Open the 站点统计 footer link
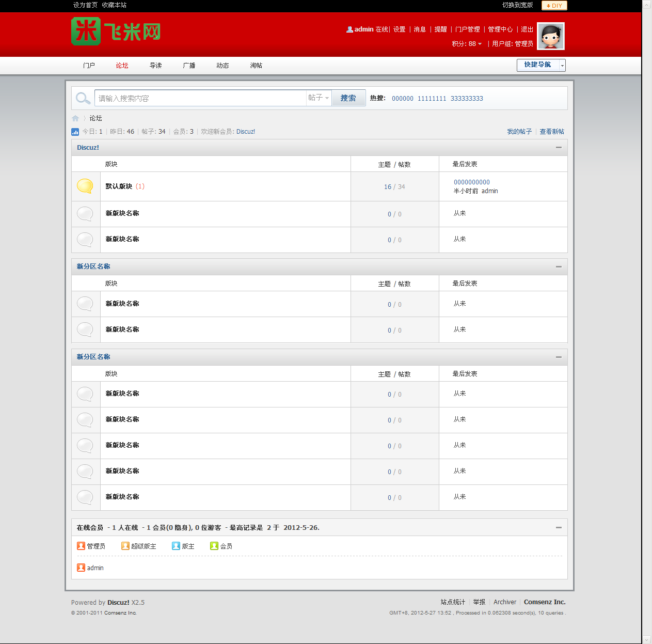 pyautogui.click(x=453, y=602)
